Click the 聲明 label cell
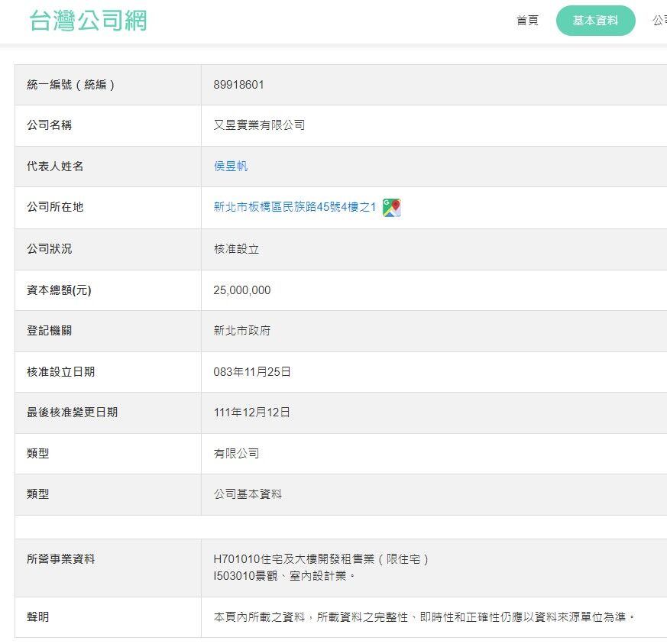 [x=108, y=617]
